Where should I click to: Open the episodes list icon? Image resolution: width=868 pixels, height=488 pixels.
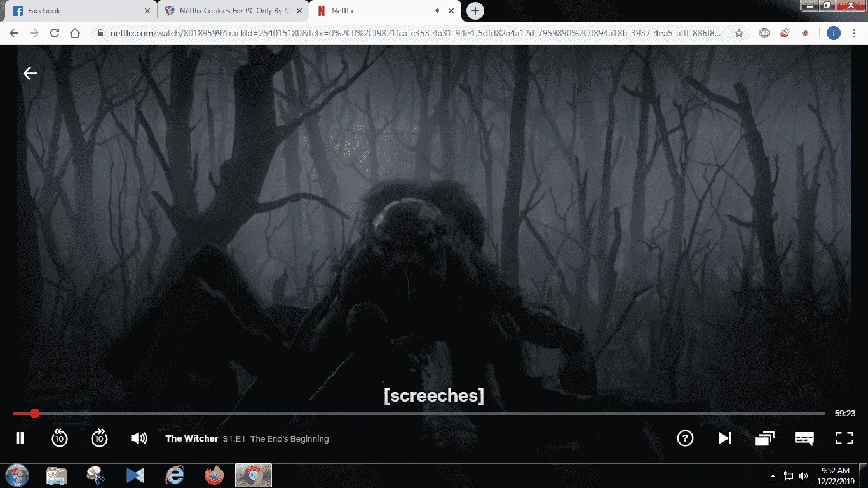(x=764, y=438)
